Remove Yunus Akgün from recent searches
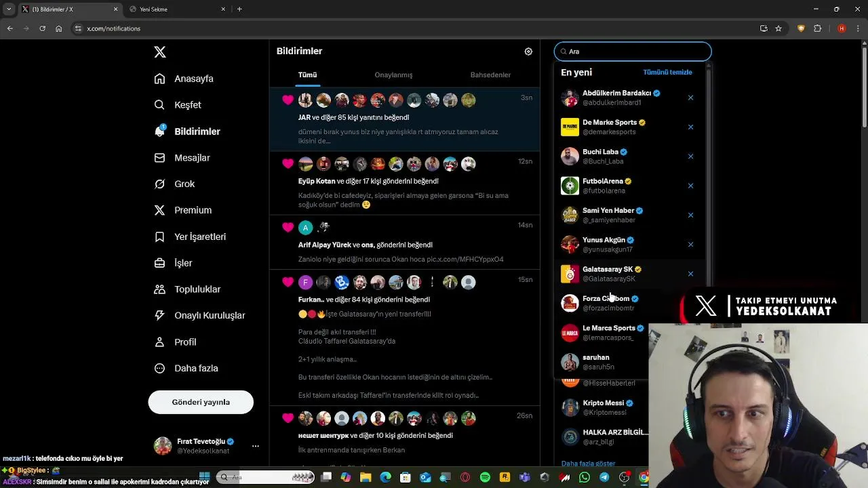This screenshot has width=868, height=488. (x=690, y=245)
